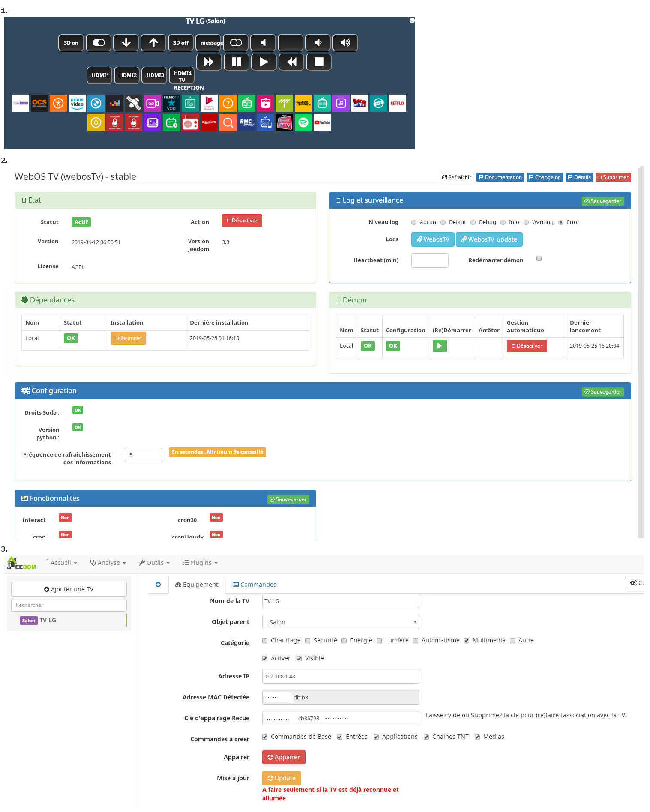The image size is (650, 812).
Task: Open the Objet parent Salon dropdown
Action: click(x=341, y=622)
